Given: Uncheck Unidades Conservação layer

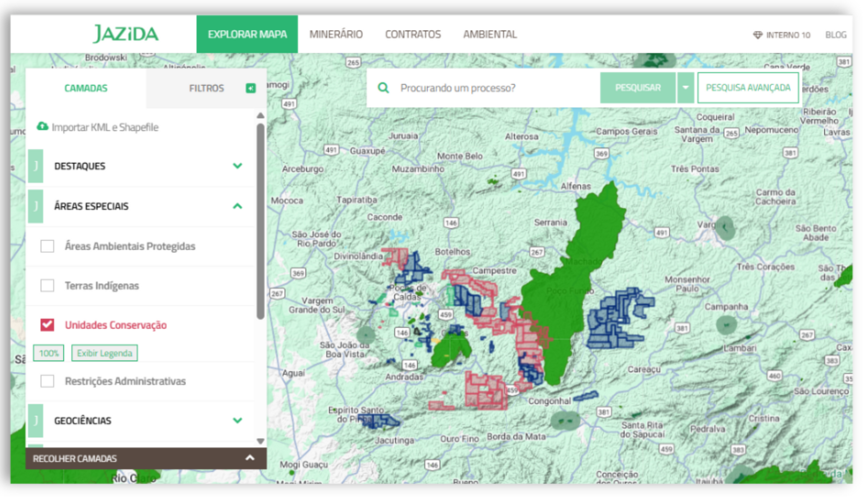Looking at the screenshot, I should pos(47,325).
